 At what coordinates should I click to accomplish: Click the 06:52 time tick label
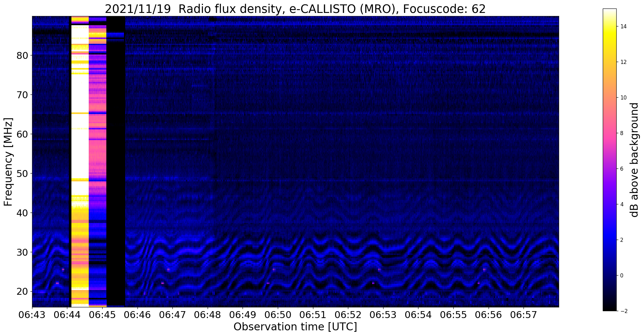348,314
